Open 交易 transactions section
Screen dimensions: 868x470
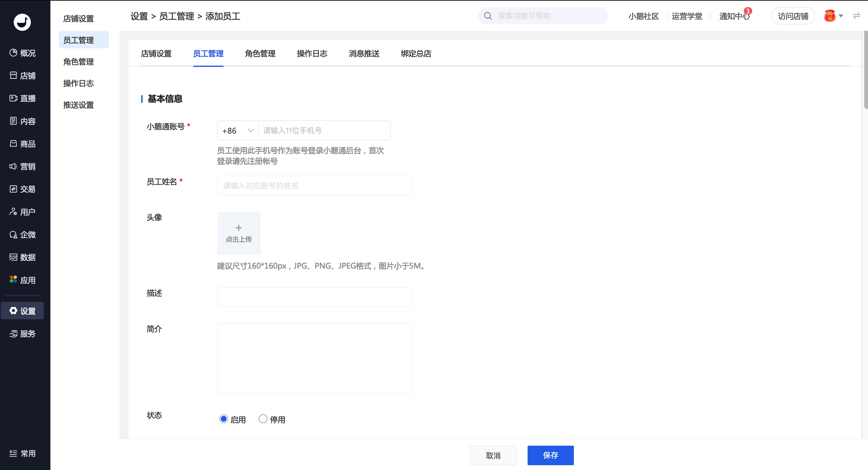(x=23, y=189)
